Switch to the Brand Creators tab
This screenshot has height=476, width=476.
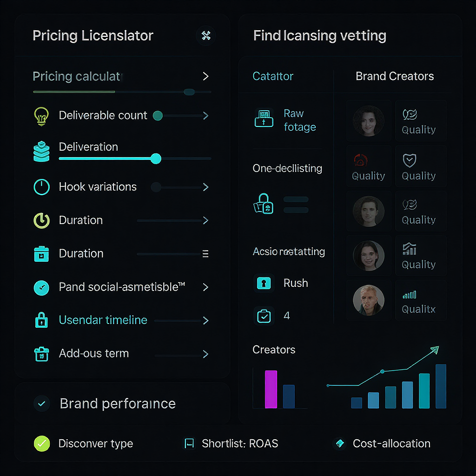point(395,76)
